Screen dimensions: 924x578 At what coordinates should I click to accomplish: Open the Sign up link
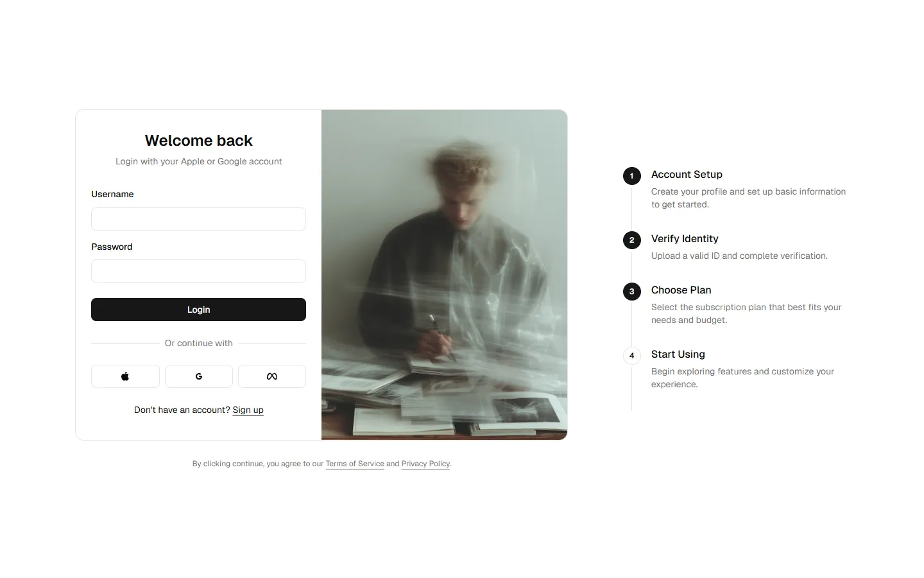coord(248,410)
